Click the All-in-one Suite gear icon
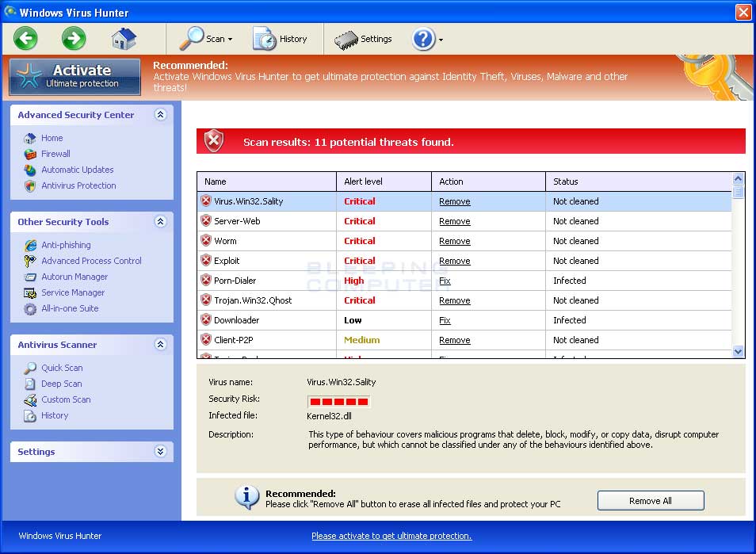 click(x=30, y=309)
